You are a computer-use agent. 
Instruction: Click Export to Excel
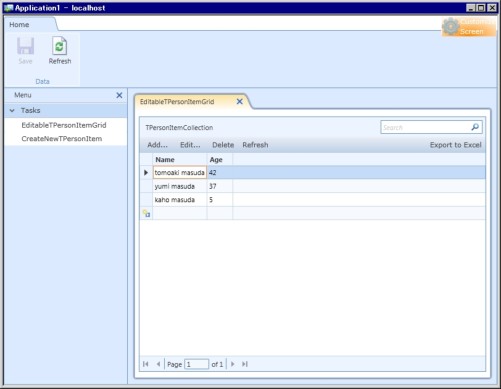tap(455, 145)
